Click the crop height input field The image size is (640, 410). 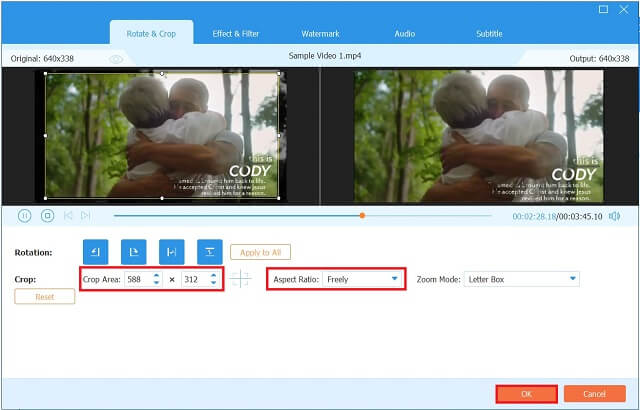194,279
